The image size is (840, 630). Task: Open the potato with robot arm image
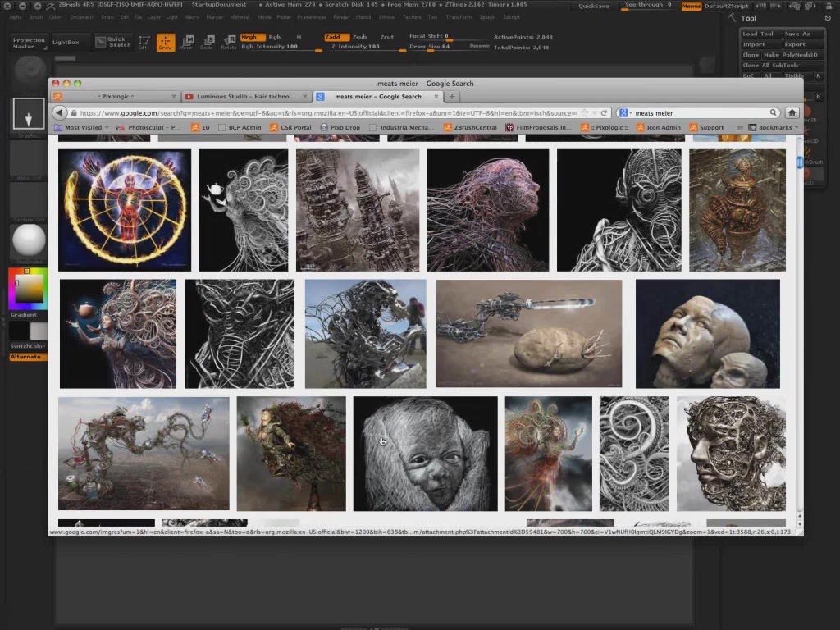click(x=529, y=333)
